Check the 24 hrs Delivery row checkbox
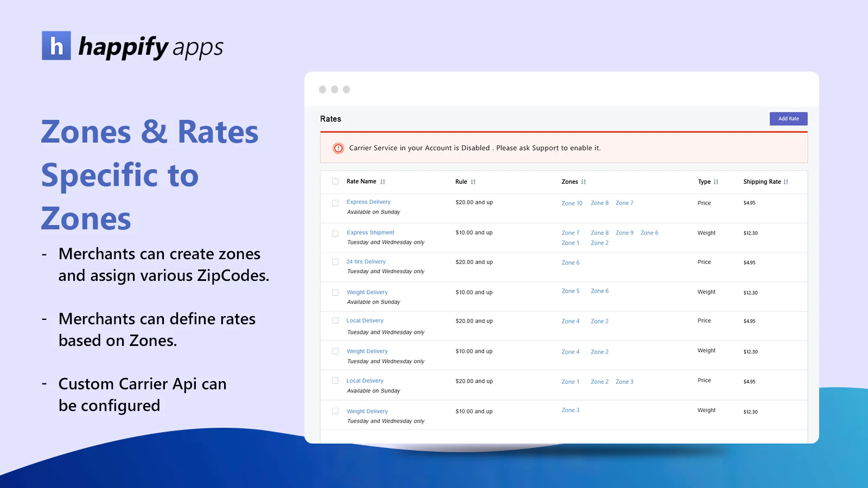This screenshot has height=488, width=868. click(335, 262)
